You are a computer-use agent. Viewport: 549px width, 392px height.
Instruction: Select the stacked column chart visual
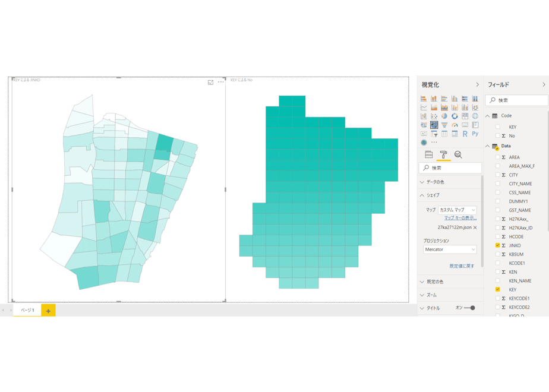click(434, 99)
